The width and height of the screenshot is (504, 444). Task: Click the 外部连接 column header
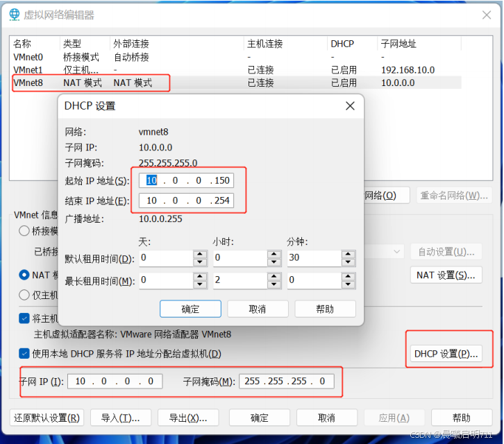tap(131, 44)
